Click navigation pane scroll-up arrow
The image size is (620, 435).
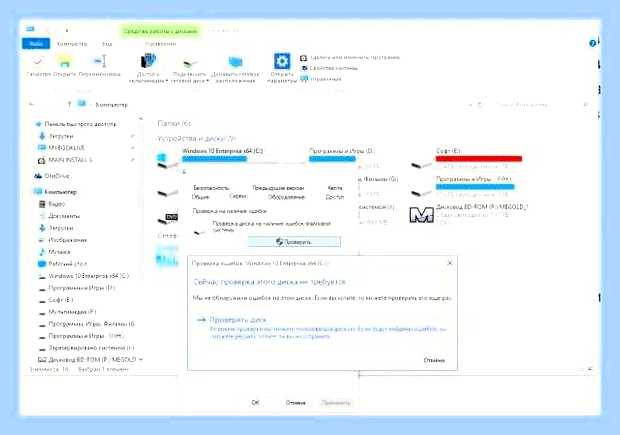140,119
